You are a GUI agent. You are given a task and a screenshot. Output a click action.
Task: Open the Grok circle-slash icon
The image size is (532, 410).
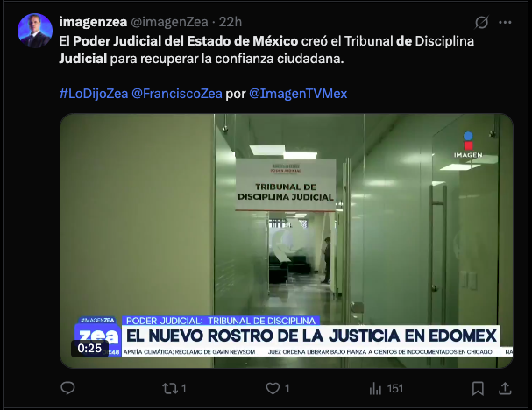(x=481, y=23)
